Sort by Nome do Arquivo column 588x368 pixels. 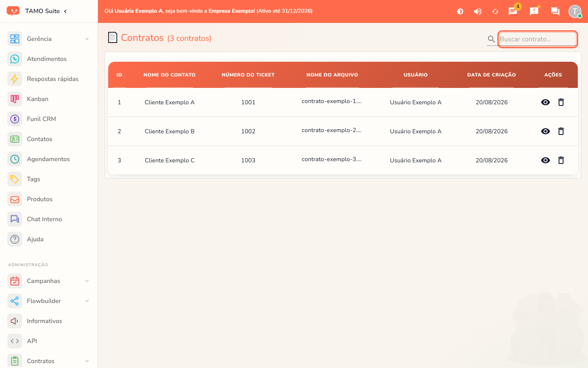click(x=332, y=75)
